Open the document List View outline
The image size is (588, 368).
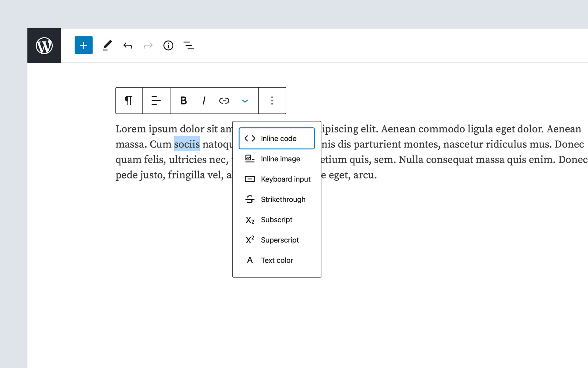(188, 45)
